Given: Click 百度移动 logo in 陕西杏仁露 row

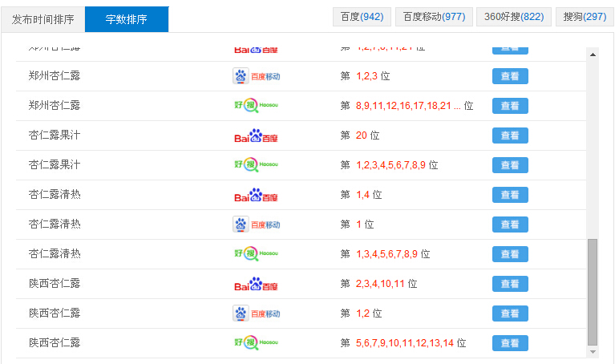Looking at the screenshot, I should [257, 313].
